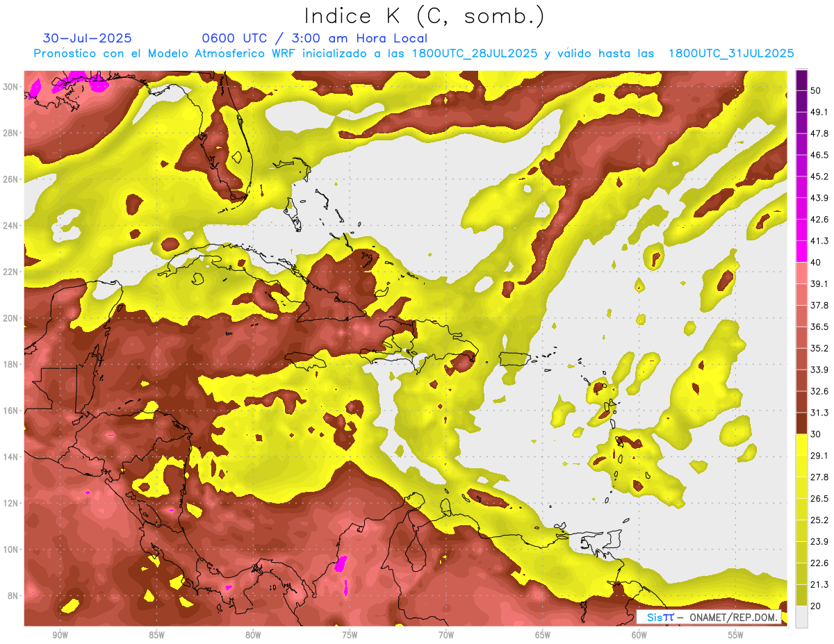The height and width of the screenshot is (644, 834).
Task: Click the legend value '41.3'
Action: coord(819,241)
